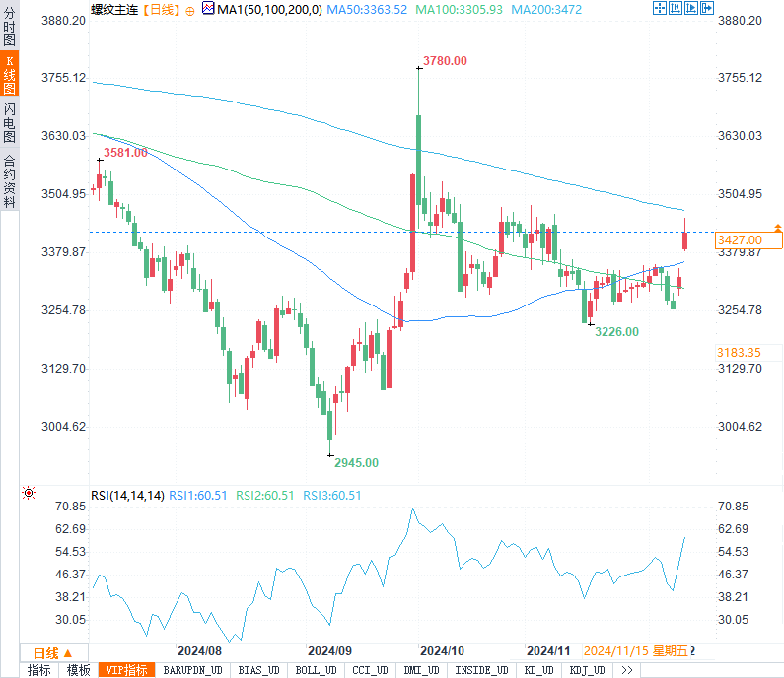This screenshot has height=678, width=784.
Task: Click the 3780.00 high price label
Action: [445, 61]
